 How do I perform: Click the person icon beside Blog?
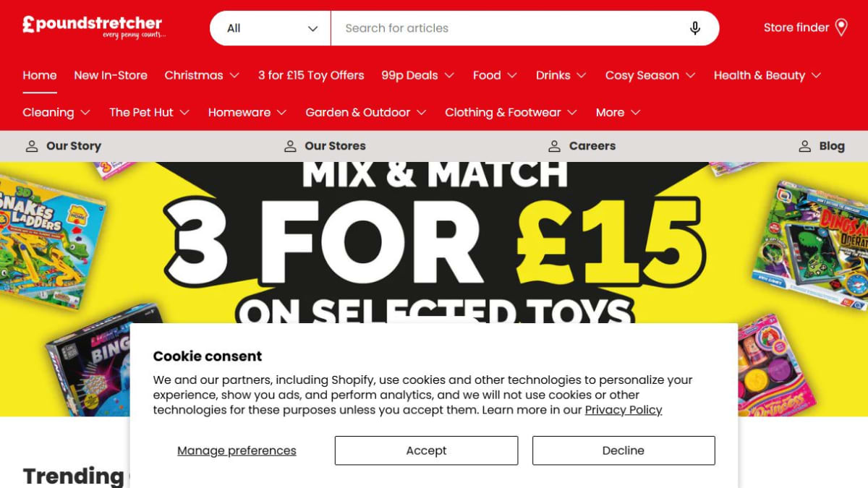tap(804, 146)
